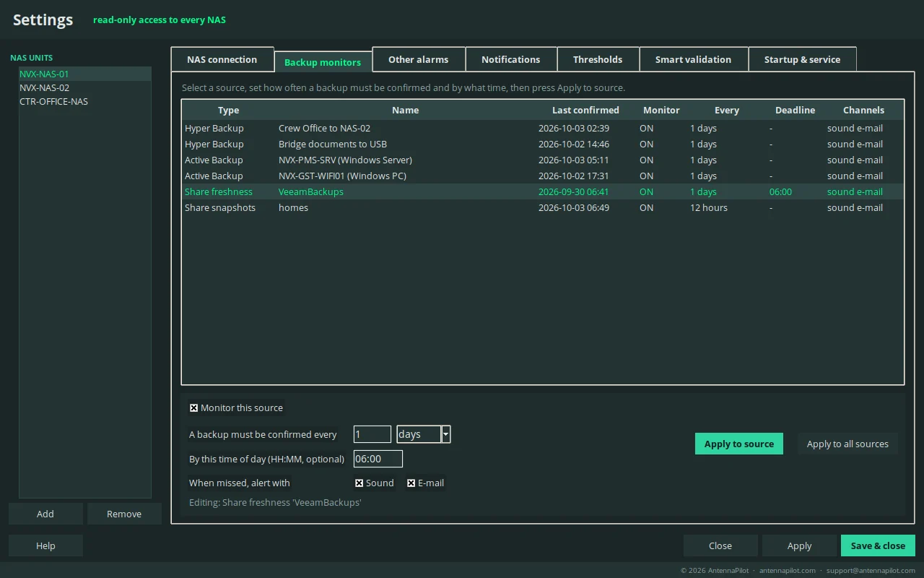Click the Every column header

pyautogui.click(x=727, y=110)
